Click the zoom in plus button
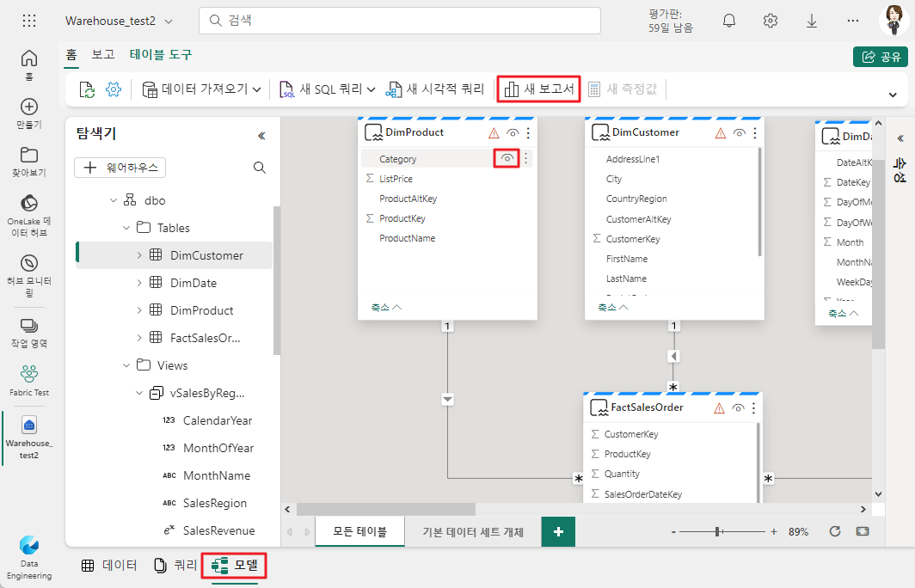Image resolution: width=915 pixels, height=588 pixels. coord(774,531)
